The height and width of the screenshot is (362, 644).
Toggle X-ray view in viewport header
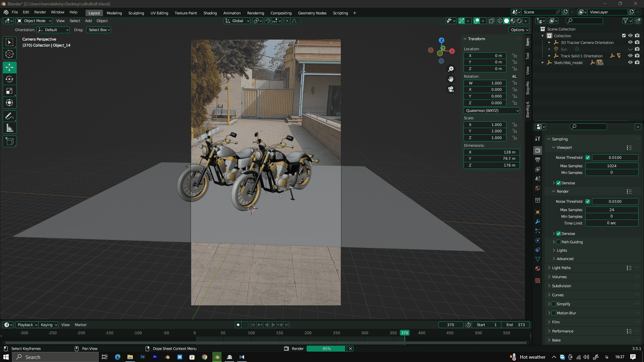pos(491,21)
